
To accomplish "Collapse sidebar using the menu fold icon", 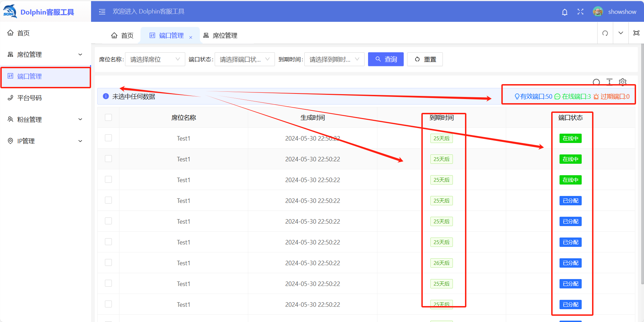I will pos(102,12).
